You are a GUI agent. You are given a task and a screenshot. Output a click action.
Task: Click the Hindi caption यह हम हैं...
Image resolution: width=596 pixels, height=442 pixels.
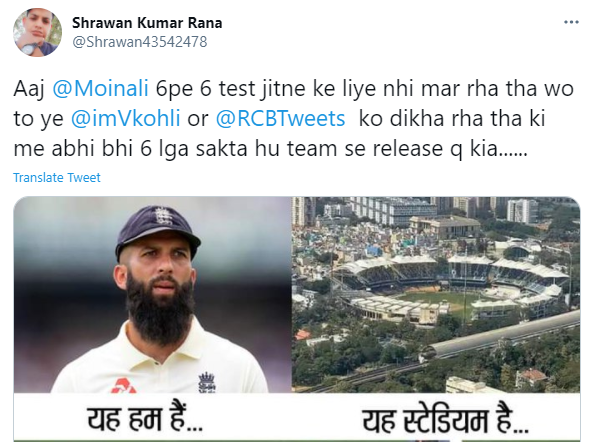point(144,419)
